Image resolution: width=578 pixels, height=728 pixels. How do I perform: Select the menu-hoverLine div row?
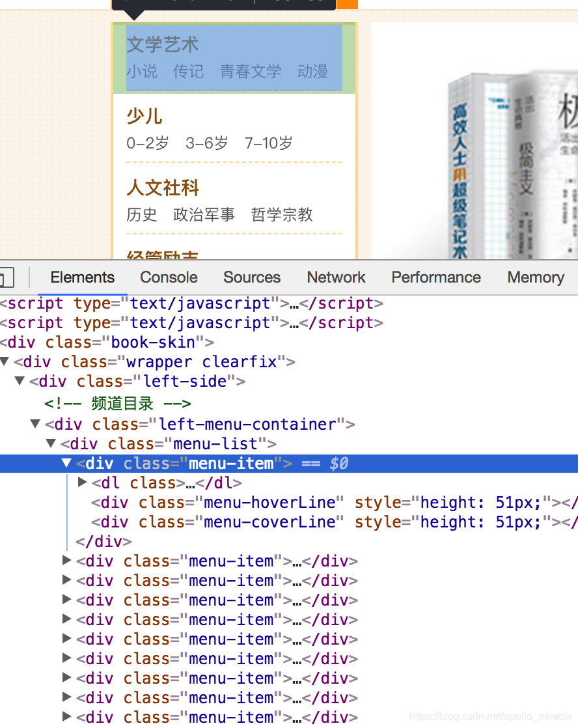pos(335,502)
